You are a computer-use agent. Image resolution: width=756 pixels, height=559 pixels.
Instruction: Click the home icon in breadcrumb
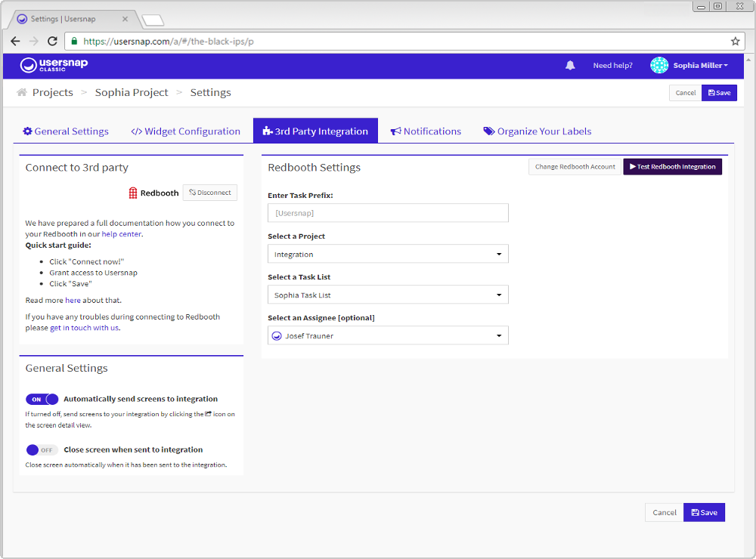22,92
